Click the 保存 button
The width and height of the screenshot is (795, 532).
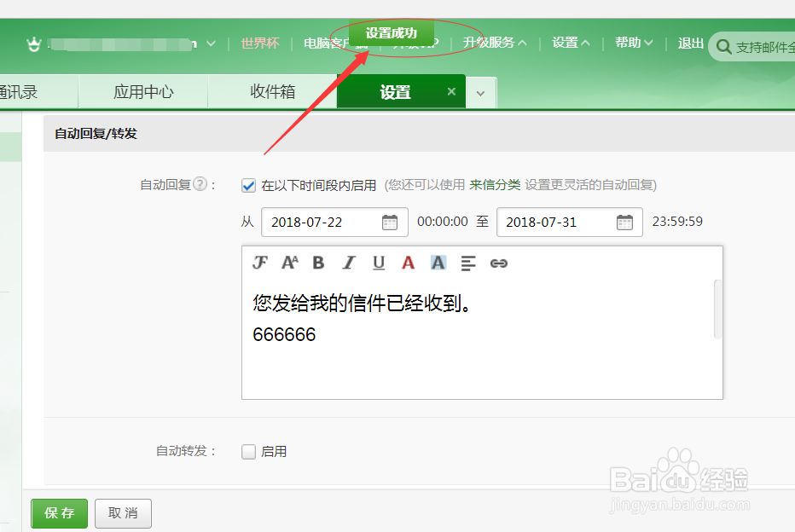[59, 513]
